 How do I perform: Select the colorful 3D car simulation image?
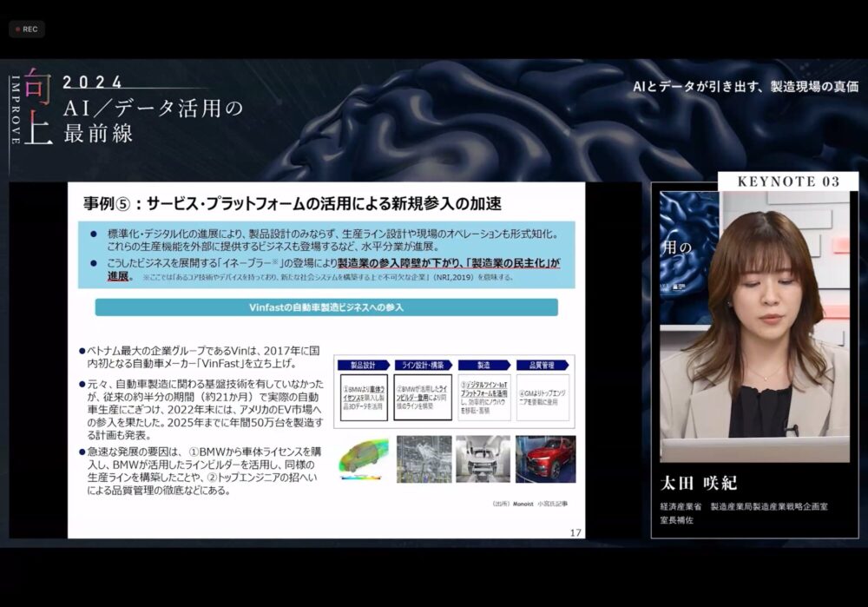point(364,459)
